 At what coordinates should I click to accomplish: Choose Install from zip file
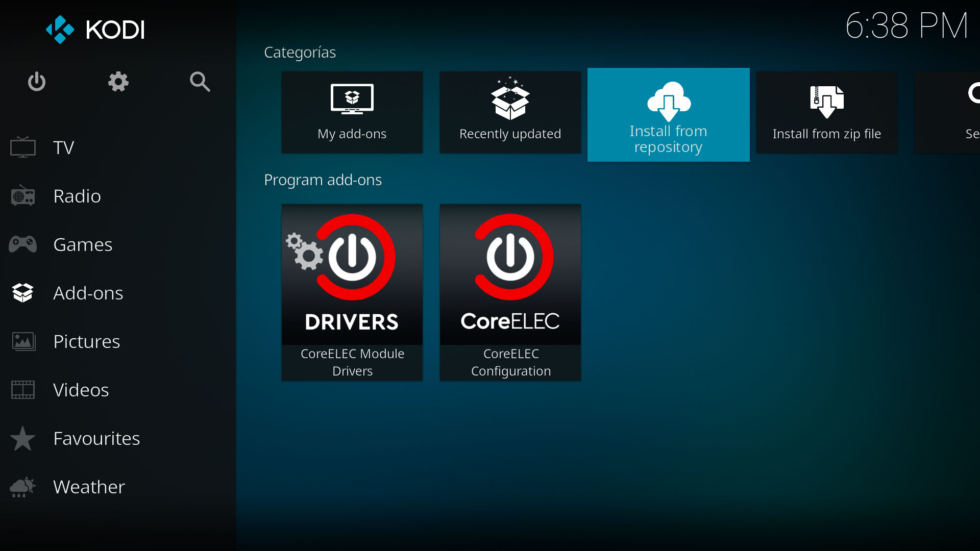pyautogui.click(x=827, y=112)
